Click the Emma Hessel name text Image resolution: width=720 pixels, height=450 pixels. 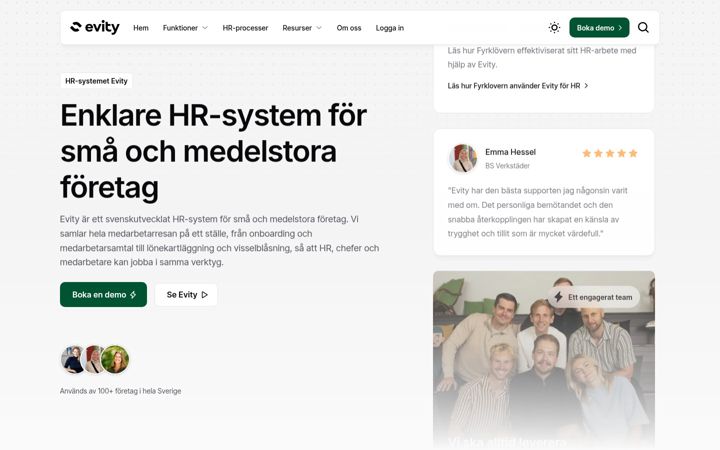coord(510,152)
